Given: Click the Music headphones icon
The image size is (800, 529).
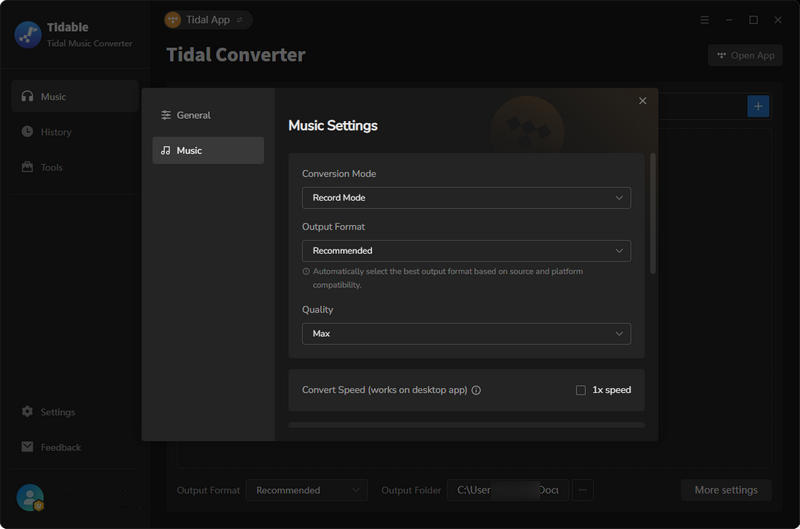Looking at the screenshot, I should tap(27, 96).
